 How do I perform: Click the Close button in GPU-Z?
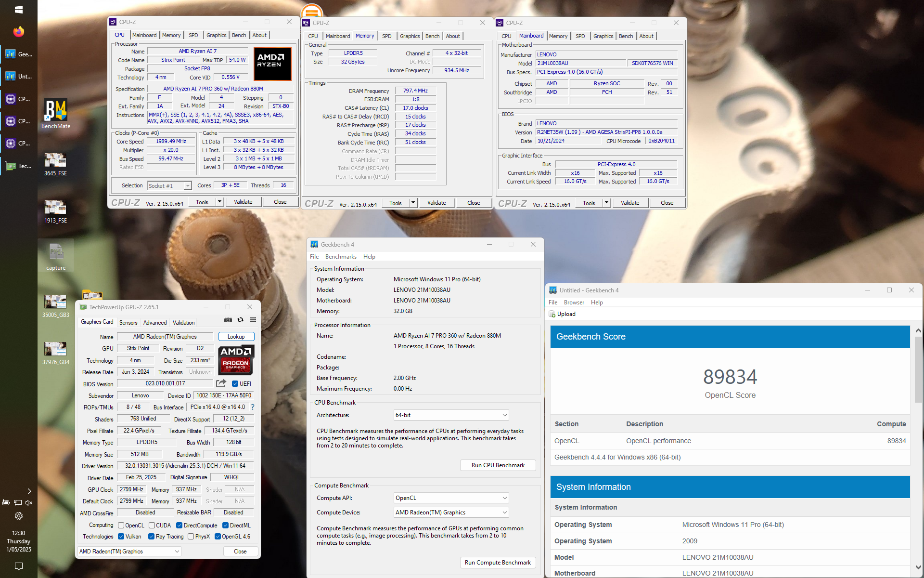click(240, 552)
